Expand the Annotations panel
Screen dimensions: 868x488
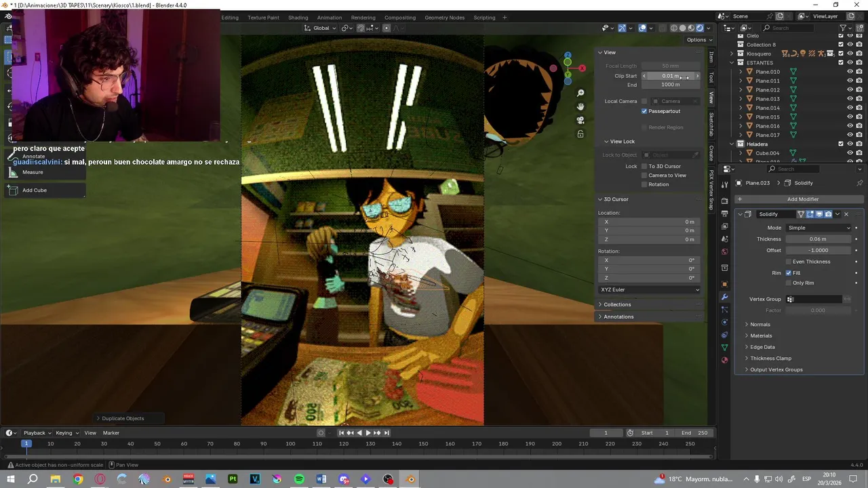(618, 317)
